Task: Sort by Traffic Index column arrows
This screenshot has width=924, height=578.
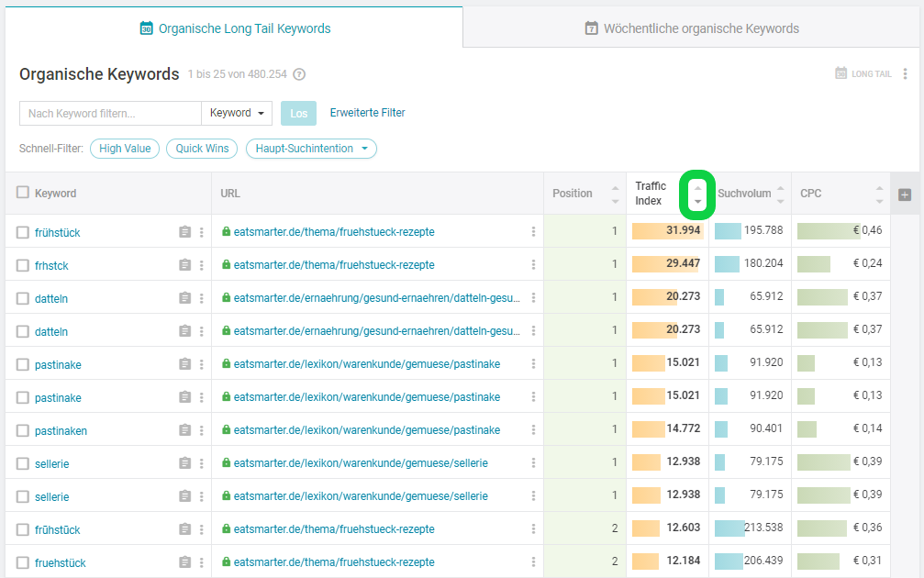Action: point(697,195)
